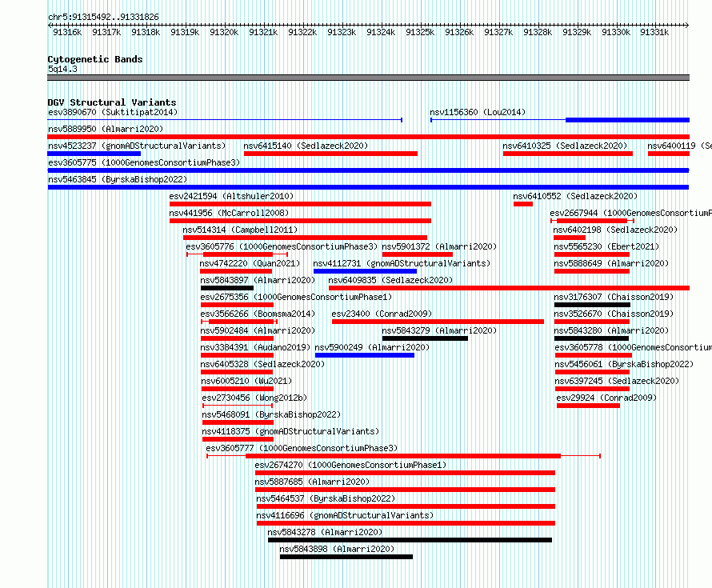Select nsv5887685 (Almarri2020) variant
This screenshot has height=588, width=712.
312,482
